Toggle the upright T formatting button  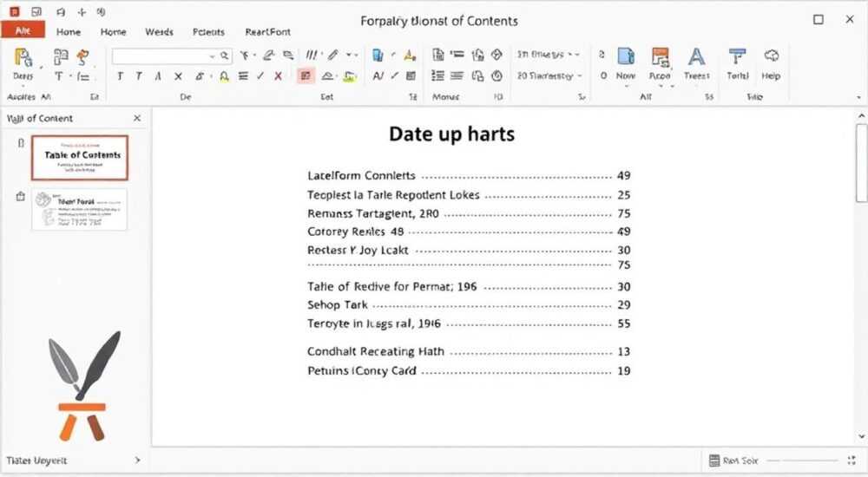(120, 76)
